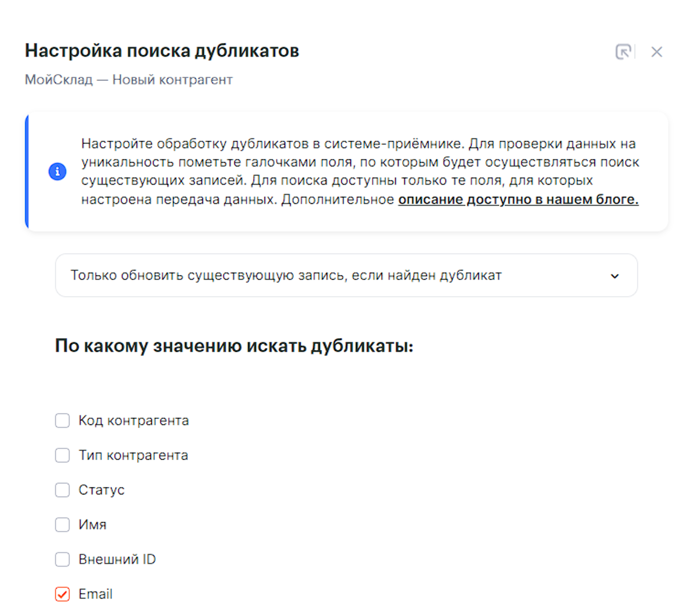Click the Настройка поиска дубликатов title
The height and width of the screenshot is (613, 700).
(162, 51)
